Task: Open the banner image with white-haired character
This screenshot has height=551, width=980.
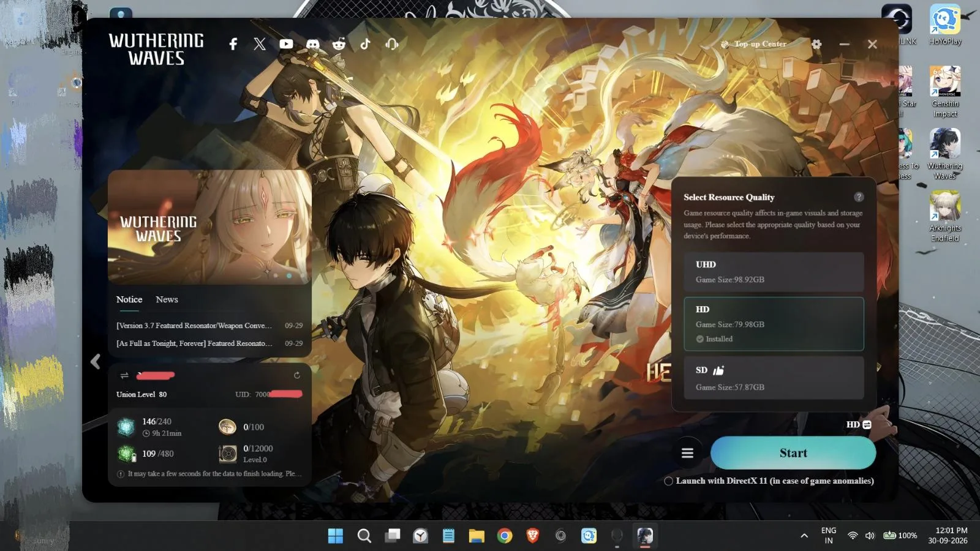Action: click(209, 227)
